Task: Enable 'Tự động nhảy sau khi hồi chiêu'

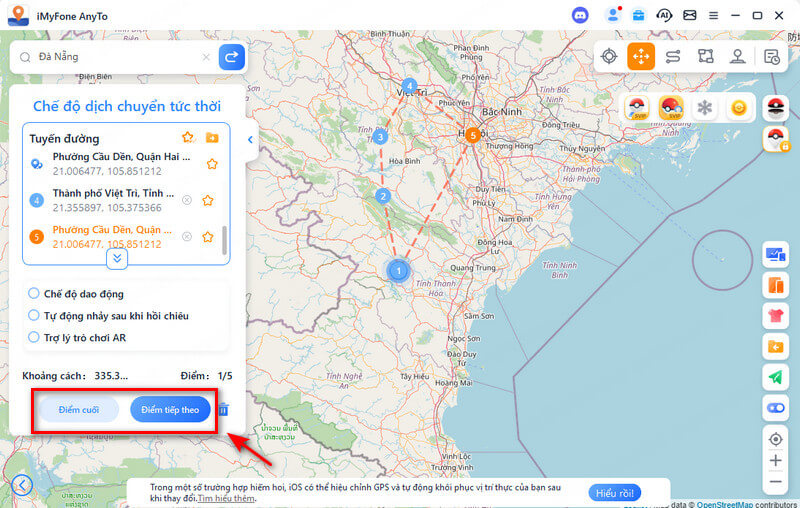Action: (34, 315)
